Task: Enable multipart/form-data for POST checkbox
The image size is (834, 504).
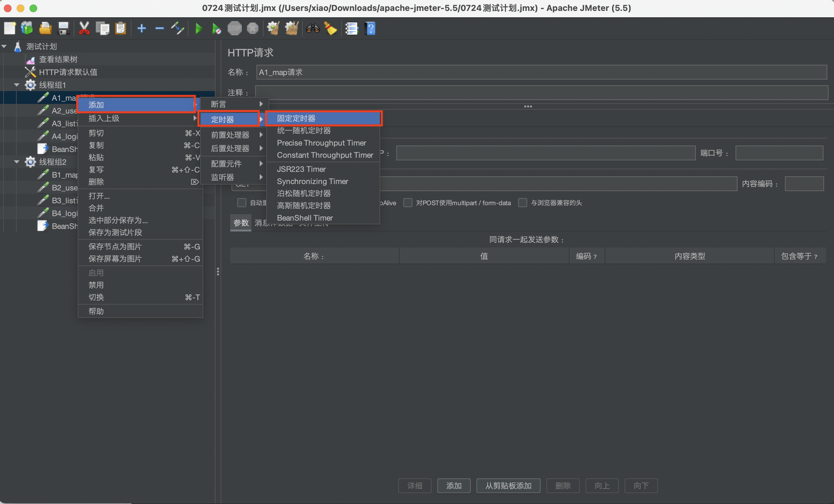Action: (408, 203)
